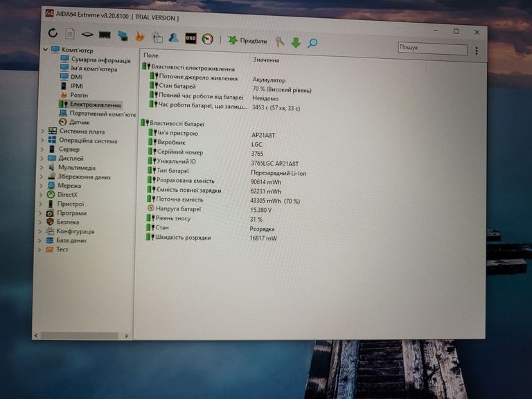
Task: Collapse the Комп'ютер tree node
Action: pyautogui.click(x=45, y=50)
